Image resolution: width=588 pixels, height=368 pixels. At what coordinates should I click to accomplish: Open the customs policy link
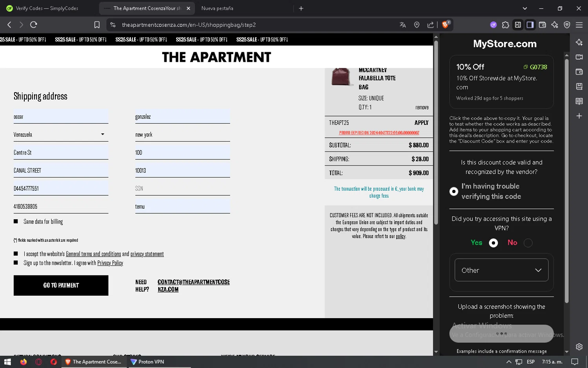pos(400,236)
